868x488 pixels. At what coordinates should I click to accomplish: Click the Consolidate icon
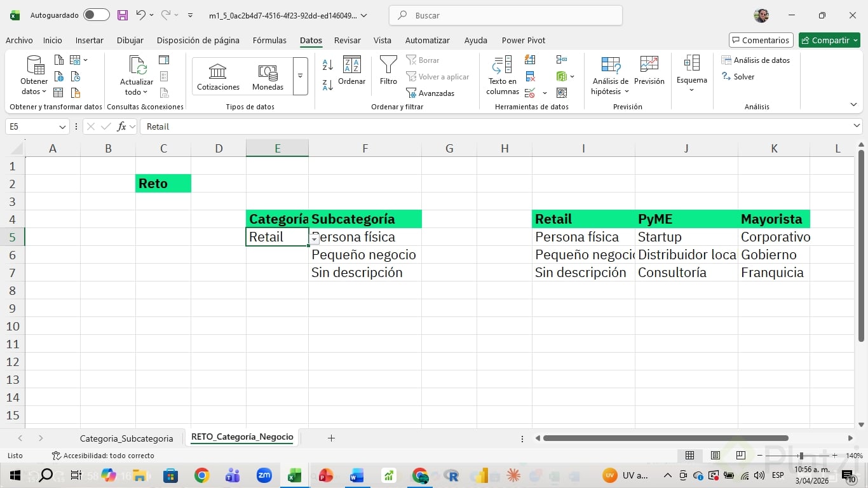(561, 60)
